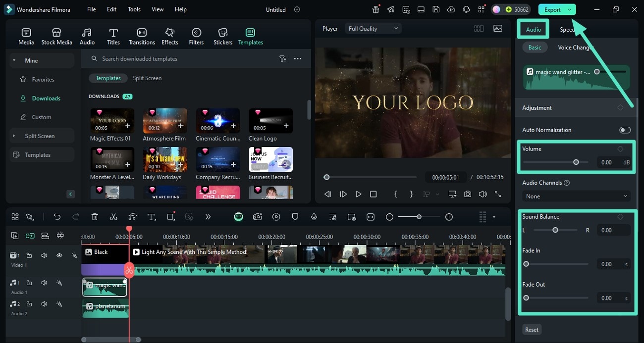The image size is (644, 343).
Task: Select the Text tool in timeline toolbar
Action: point(152,217)
